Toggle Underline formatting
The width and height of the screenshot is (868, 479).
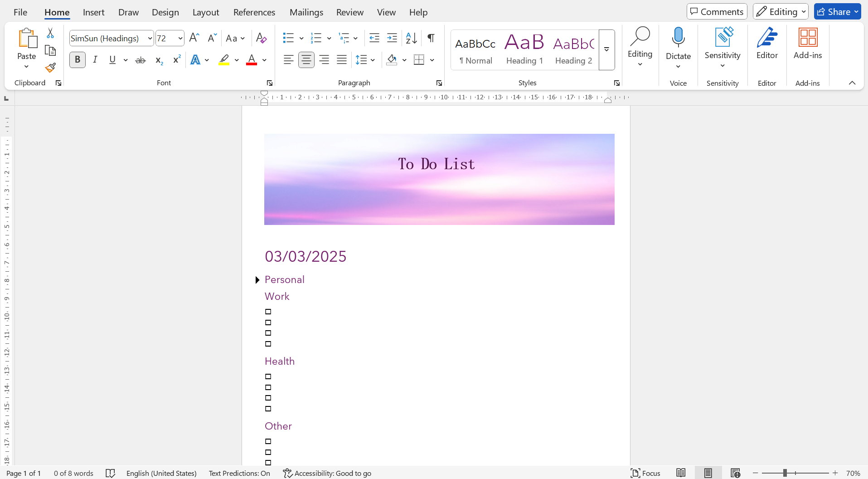click(112, 60)
